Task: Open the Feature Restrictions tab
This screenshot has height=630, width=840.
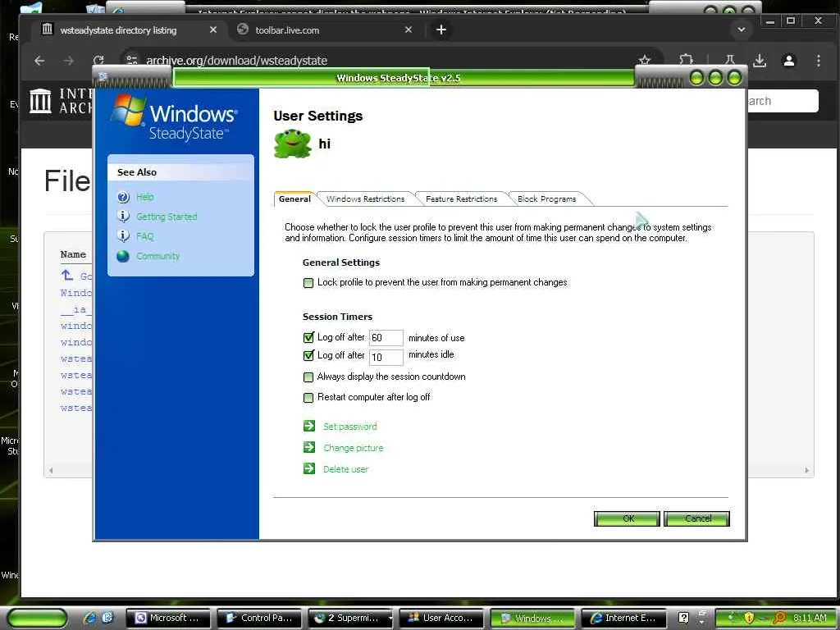Action: coord(461,199)
